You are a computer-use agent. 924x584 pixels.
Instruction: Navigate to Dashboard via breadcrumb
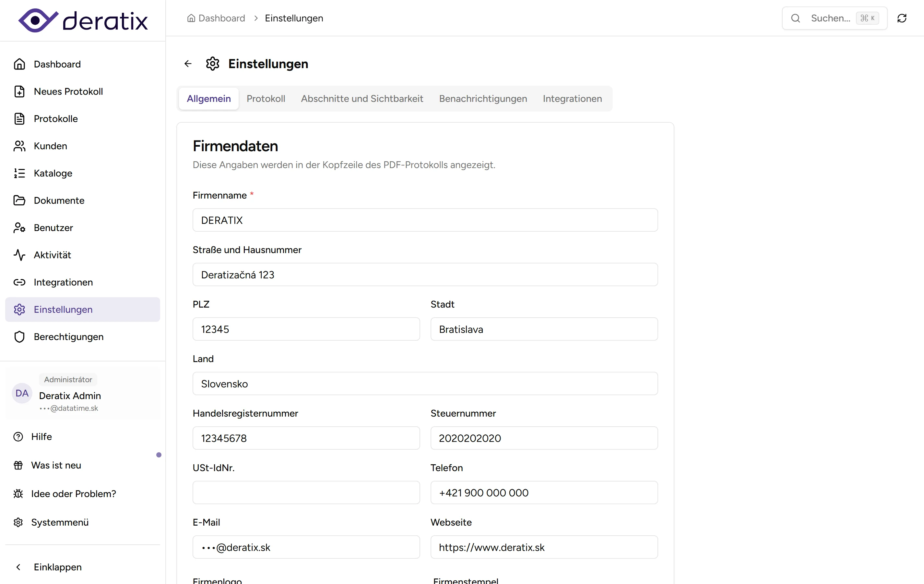coord(222,18)
